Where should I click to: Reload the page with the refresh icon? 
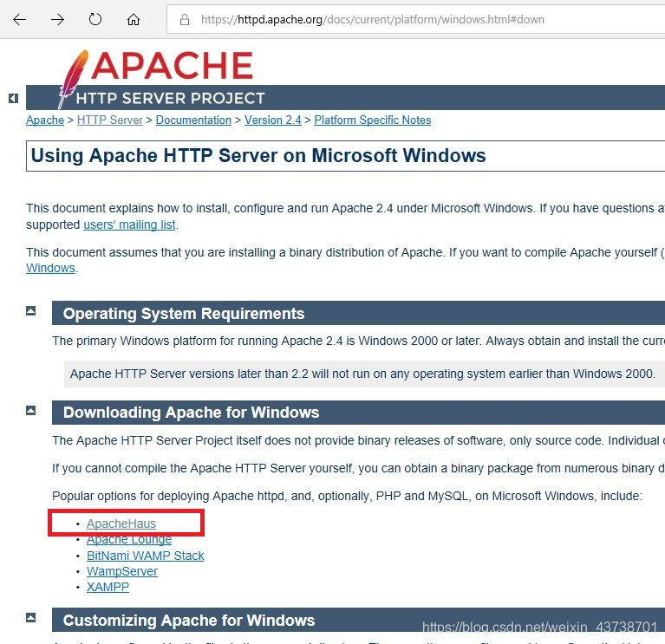click(x=95, y=19)
